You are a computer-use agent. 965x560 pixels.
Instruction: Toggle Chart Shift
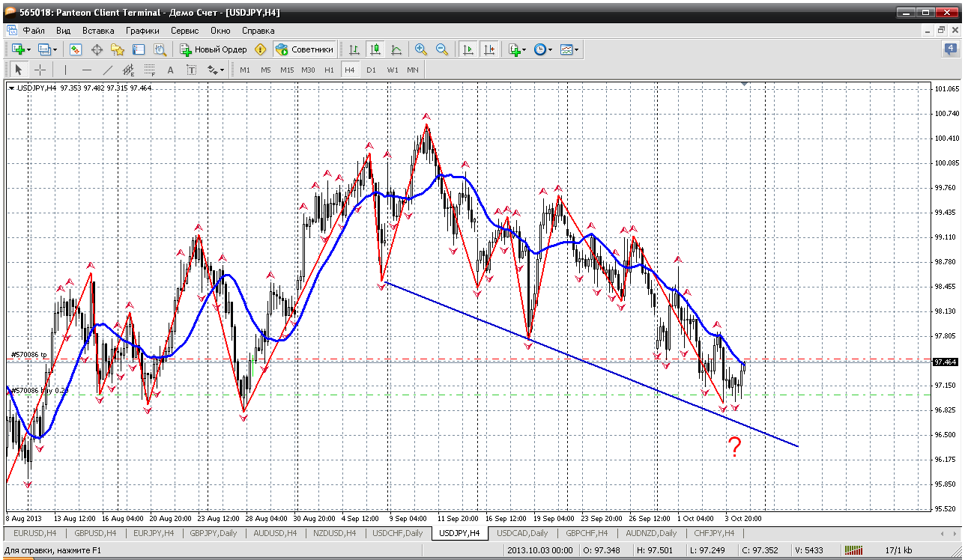489,49
